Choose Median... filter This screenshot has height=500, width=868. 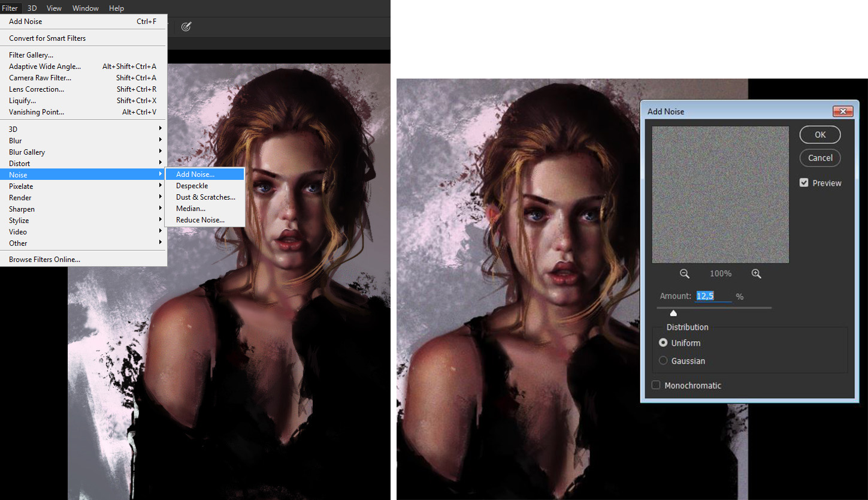tap(205, 209)
